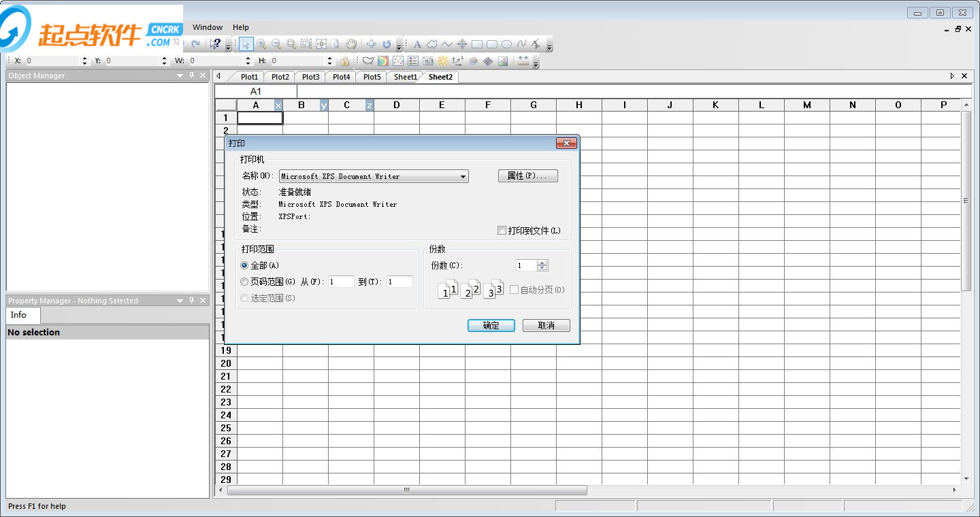Viewport: 980px width, 517px height.
Task: Select the Text tool icon
Action: point(418,44)
